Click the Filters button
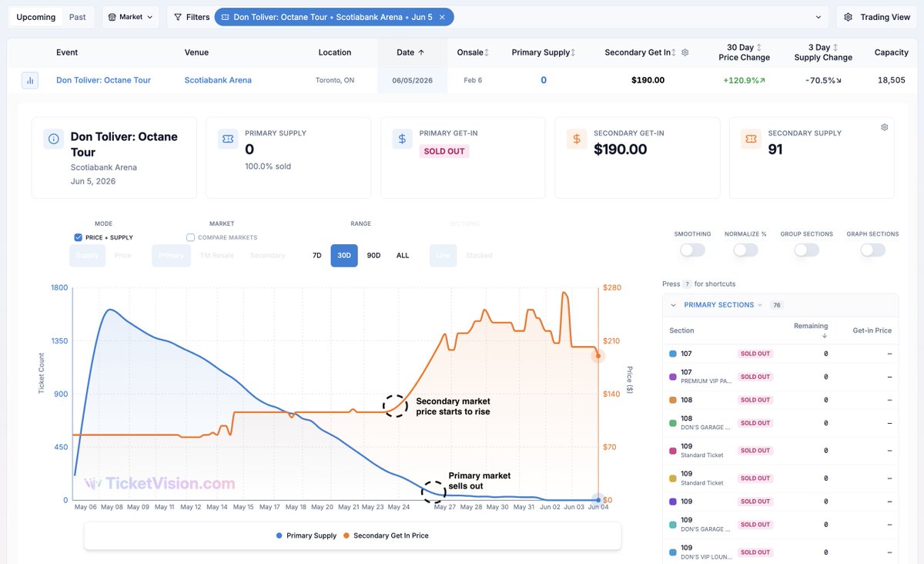 191,17
